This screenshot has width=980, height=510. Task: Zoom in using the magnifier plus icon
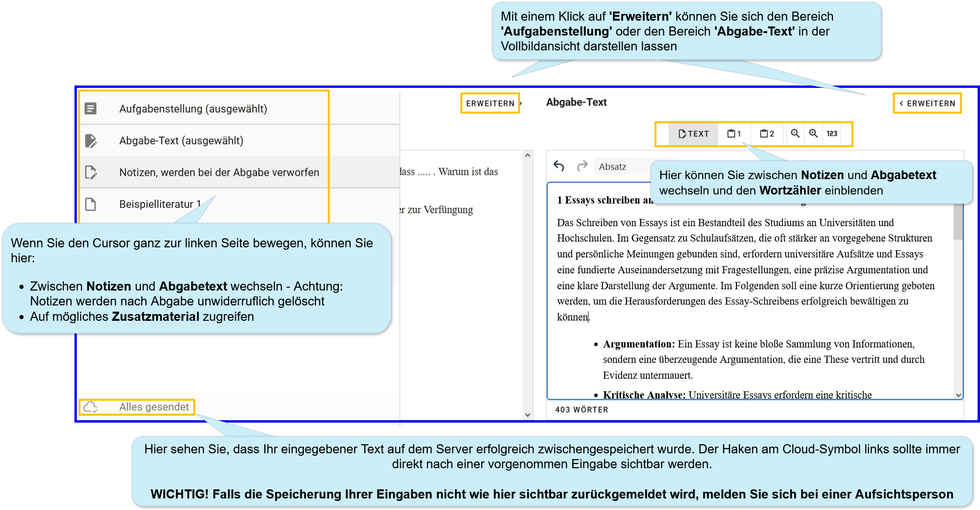click(813, 134)
